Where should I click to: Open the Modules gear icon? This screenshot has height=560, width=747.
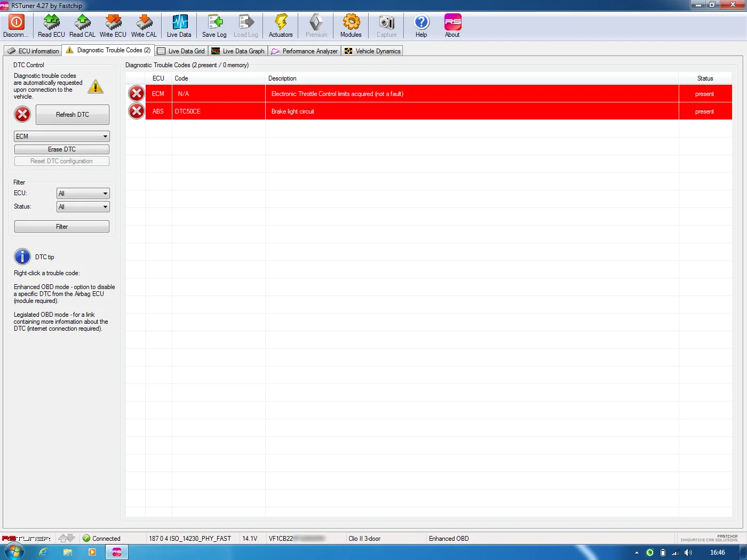pyautogui.click(x=351, y=22)
